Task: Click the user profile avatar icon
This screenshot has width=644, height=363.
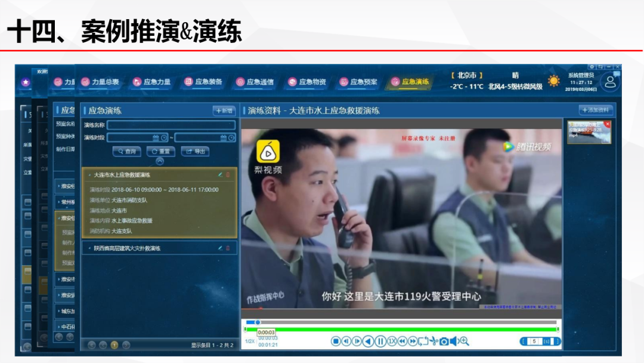Action: (610, 82)
